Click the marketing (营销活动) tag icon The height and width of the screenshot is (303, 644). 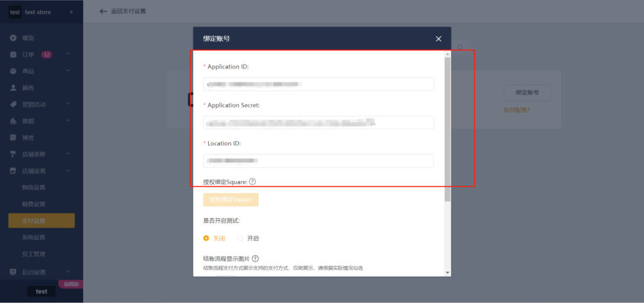click(13, 104)
